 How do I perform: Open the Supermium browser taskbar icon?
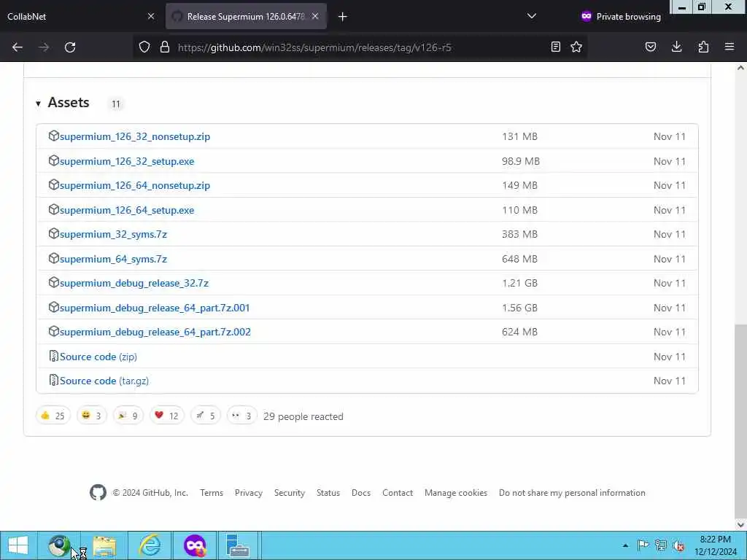pyautogui.click(x=60, y=545)
